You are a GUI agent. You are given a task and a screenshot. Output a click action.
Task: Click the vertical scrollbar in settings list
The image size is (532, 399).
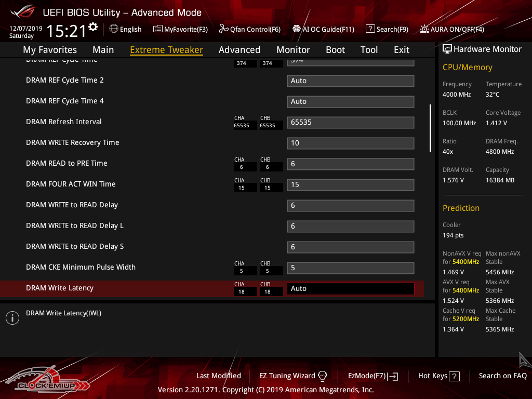430,128
